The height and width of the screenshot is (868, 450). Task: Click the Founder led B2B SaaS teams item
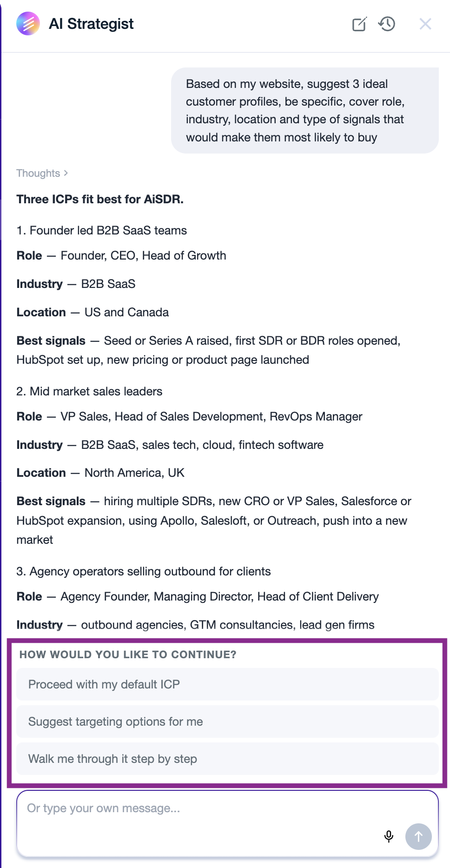coord(102,230)
